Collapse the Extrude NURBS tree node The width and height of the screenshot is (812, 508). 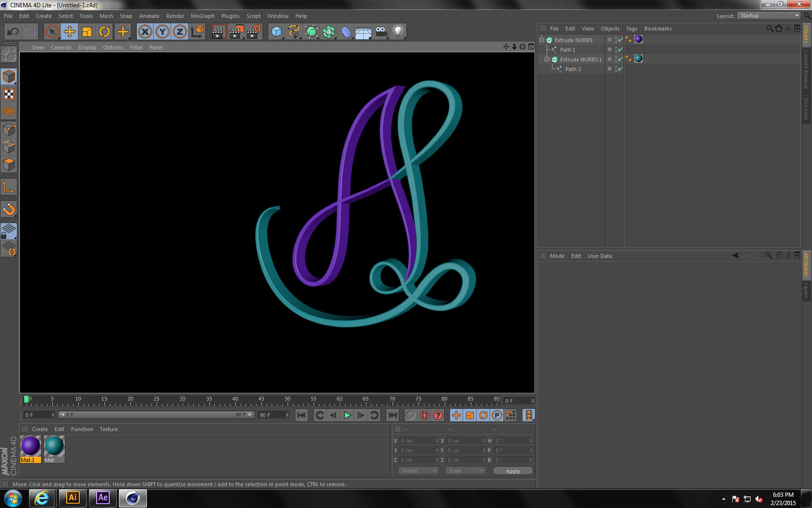542,40
